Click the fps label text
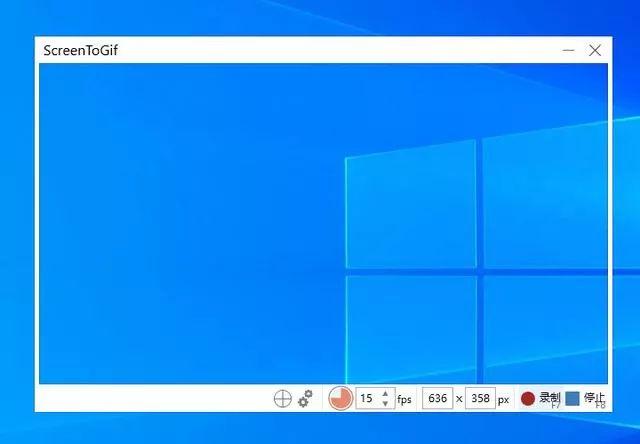This screenshot has height=444, width=640. [x=404, y=399]
